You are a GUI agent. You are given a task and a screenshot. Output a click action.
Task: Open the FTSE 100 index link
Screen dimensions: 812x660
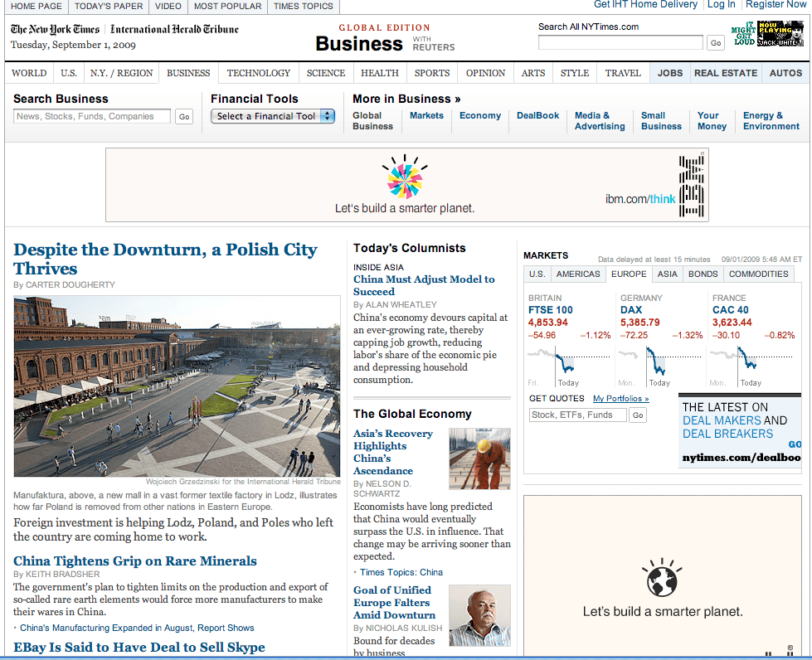551,309
